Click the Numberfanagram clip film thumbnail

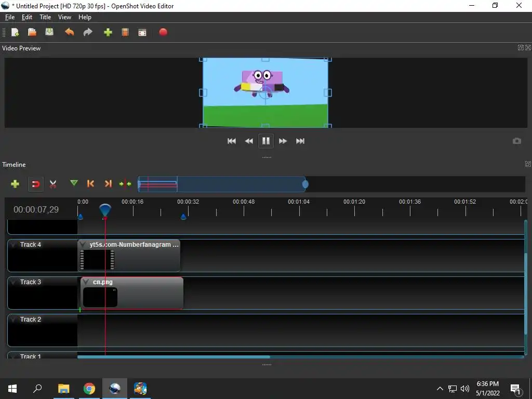coord(97,260)
